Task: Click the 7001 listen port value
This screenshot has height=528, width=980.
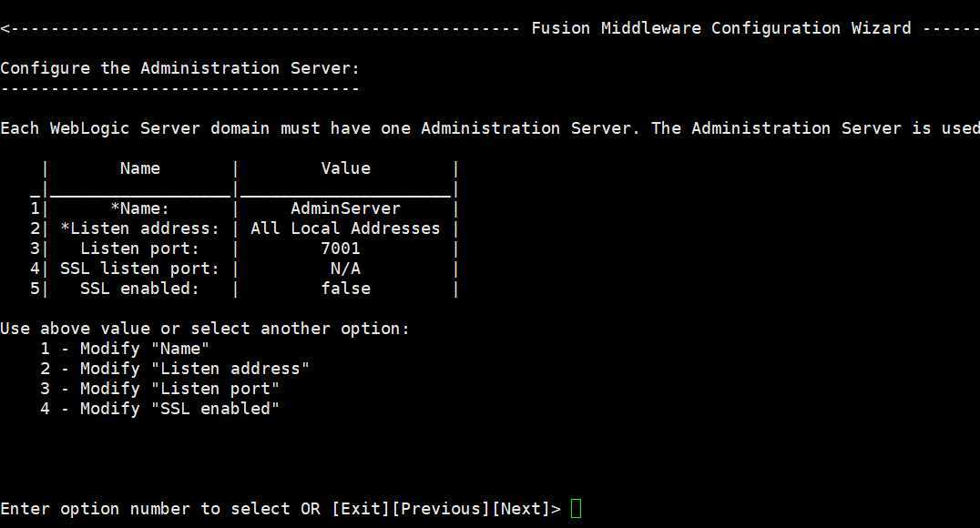Action: pyautogui.click(x=341, y=248)
